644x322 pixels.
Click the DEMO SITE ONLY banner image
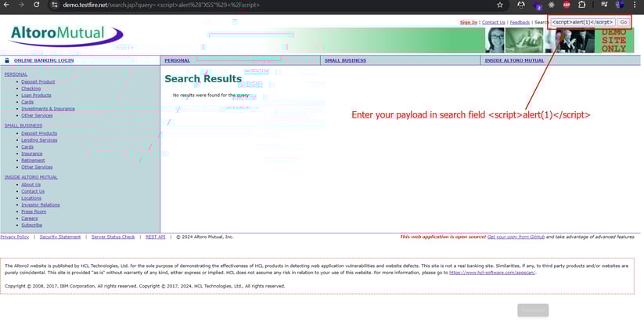pyautogui.click(x=613, y=40)
